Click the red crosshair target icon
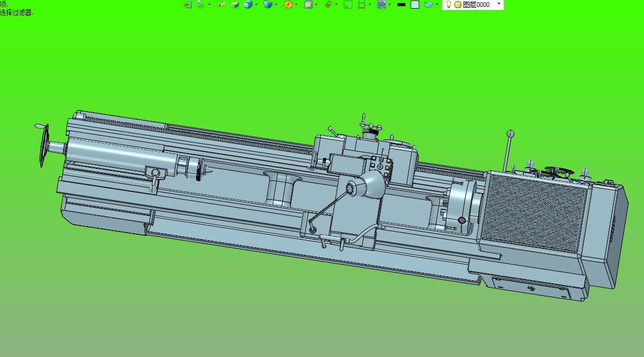Screen dimensions: 644x357 (328, 4)
